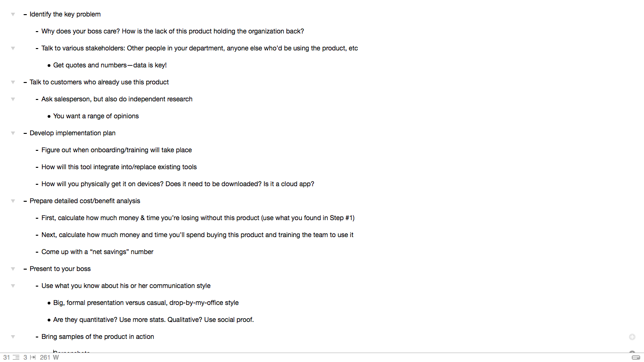Image resolution: width=644 pixels, height=362 pixels.
Task: Collapse 'Use what you know about' row
Action: pyautogui.click(x=13, y=286)
